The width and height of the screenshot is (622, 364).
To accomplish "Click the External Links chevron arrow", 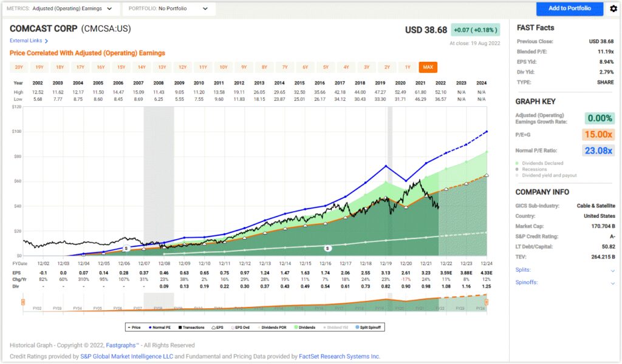I will (x=46, y=41).
